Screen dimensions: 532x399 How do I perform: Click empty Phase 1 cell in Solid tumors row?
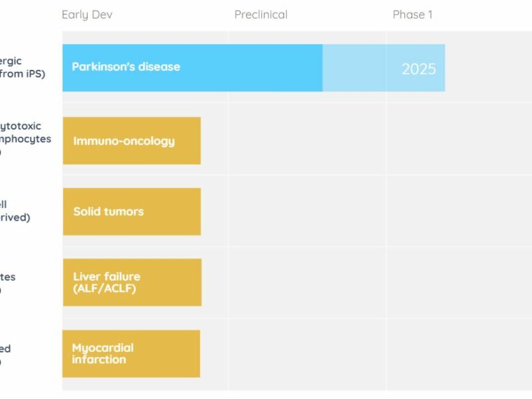point(459,211)
